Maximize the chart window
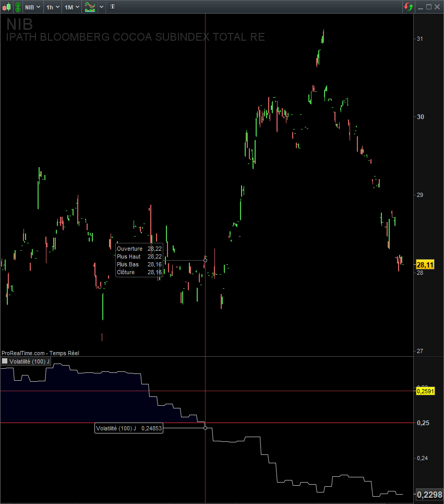The height and width of the screenshot is (504, 444). pos(428,7)
